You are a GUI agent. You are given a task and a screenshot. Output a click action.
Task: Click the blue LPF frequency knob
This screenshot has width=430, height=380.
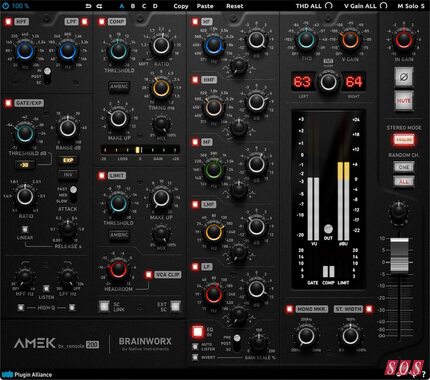(x=68, y=51)
